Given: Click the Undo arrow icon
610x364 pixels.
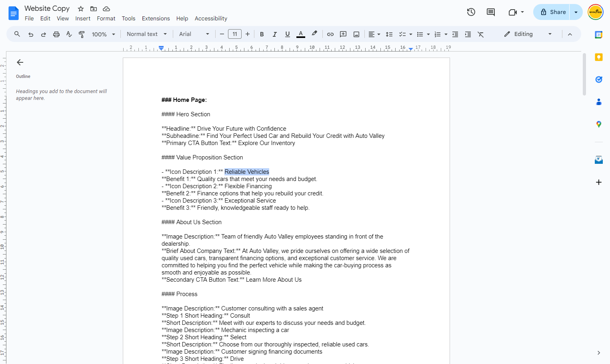Looking at the screenshot, I should [31, 34].
